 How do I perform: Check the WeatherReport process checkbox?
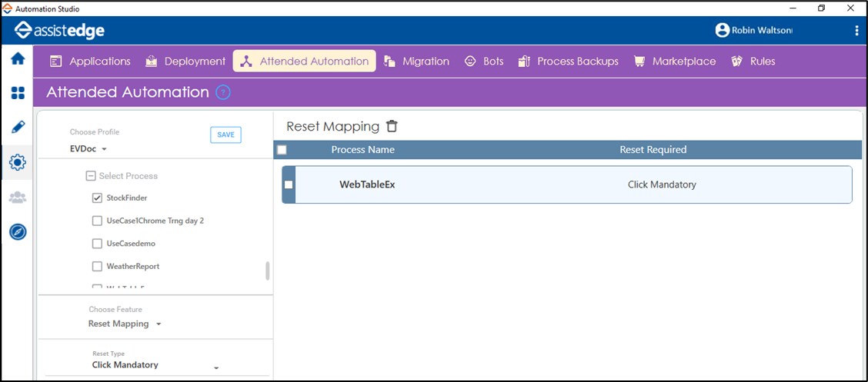click(97, 267)
